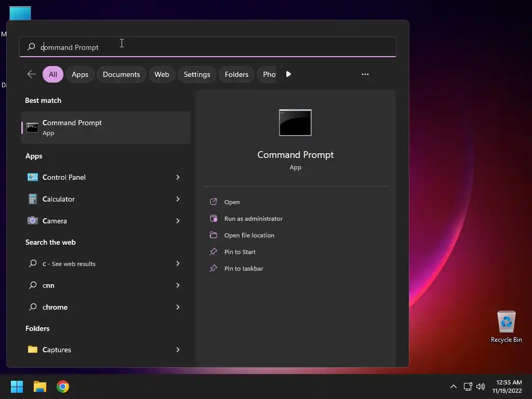Expand Control Panel result options chevron

(x=178, y=177)
